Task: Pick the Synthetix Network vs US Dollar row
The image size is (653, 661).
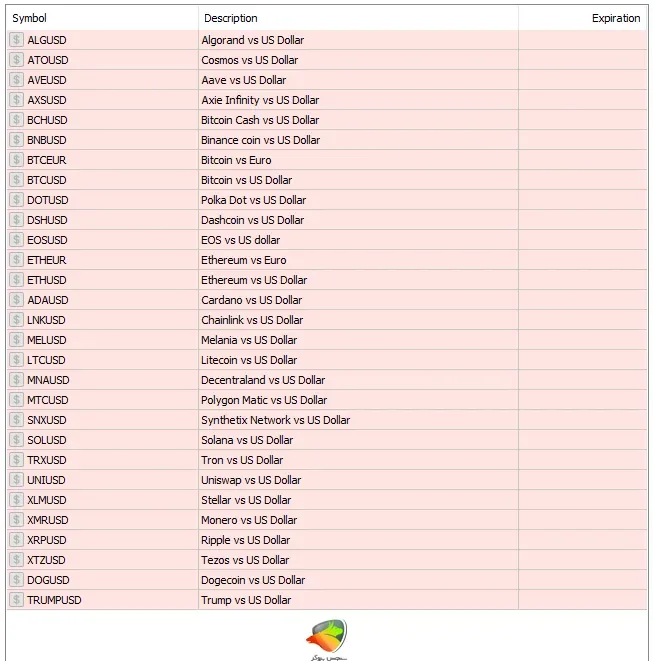Action: pos(327,420)
